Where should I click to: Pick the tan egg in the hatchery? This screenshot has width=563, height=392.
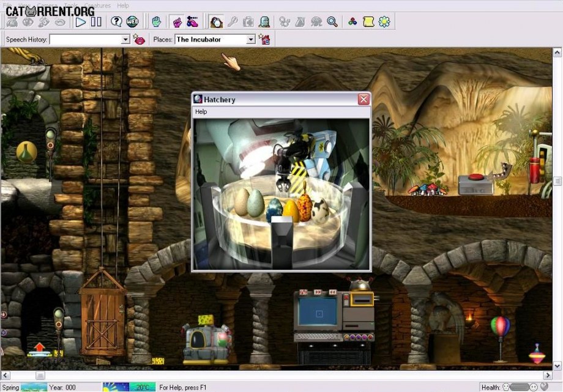[242, 201]
